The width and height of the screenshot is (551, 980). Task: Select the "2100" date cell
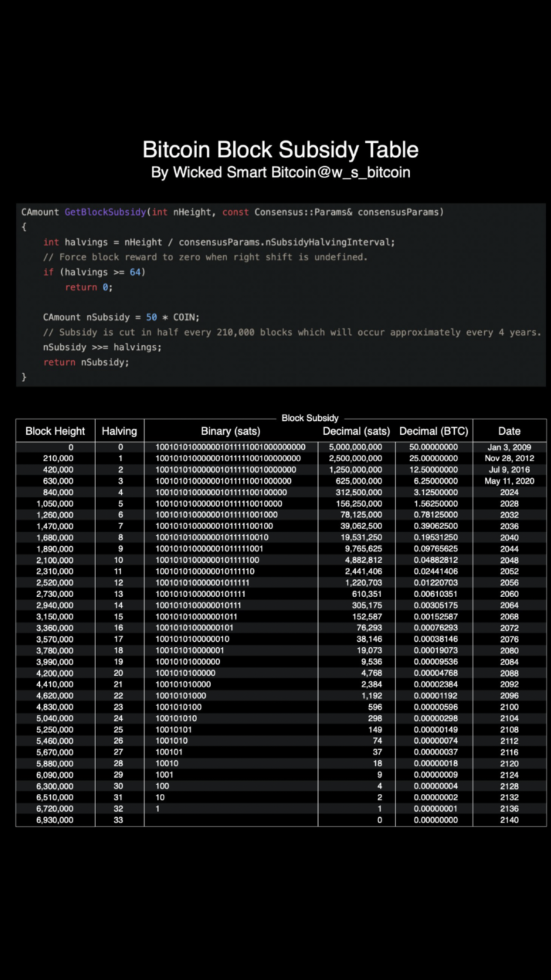(509, 707)
